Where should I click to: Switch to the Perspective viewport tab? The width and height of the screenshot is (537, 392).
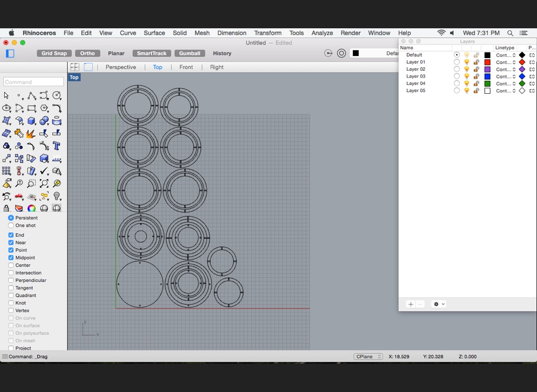coord(121,67)
